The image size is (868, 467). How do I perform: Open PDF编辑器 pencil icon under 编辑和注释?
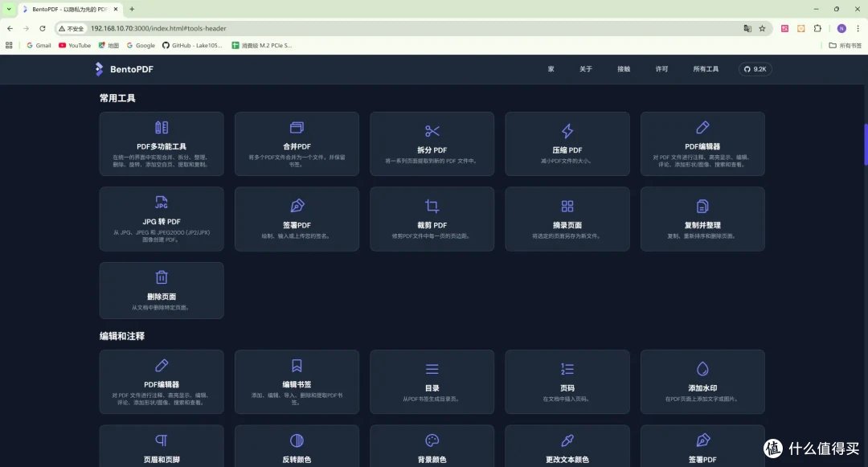point(162,366)
